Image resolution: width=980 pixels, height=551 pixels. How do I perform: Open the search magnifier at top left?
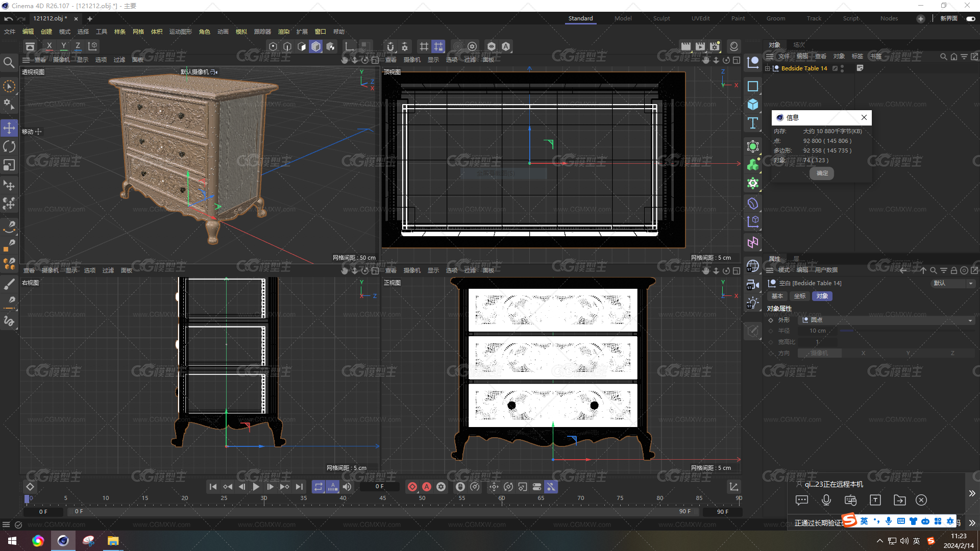coord(9,63)
